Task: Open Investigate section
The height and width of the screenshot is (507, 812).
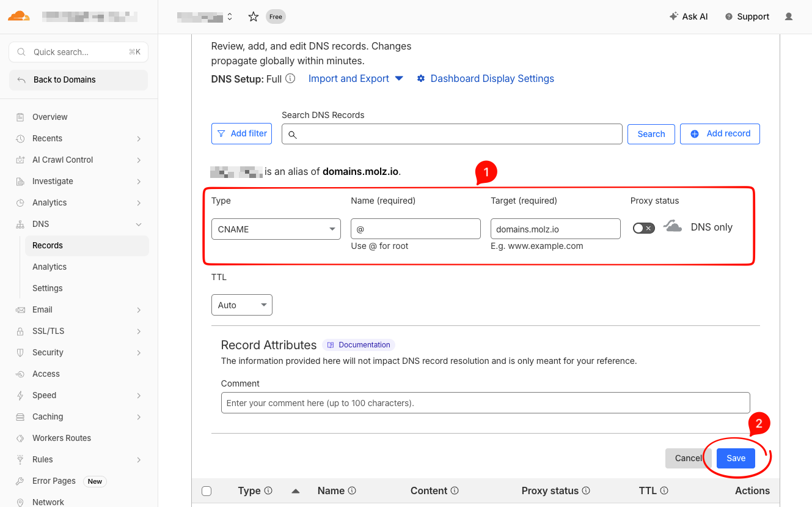Action: click(x=53, y=181)
